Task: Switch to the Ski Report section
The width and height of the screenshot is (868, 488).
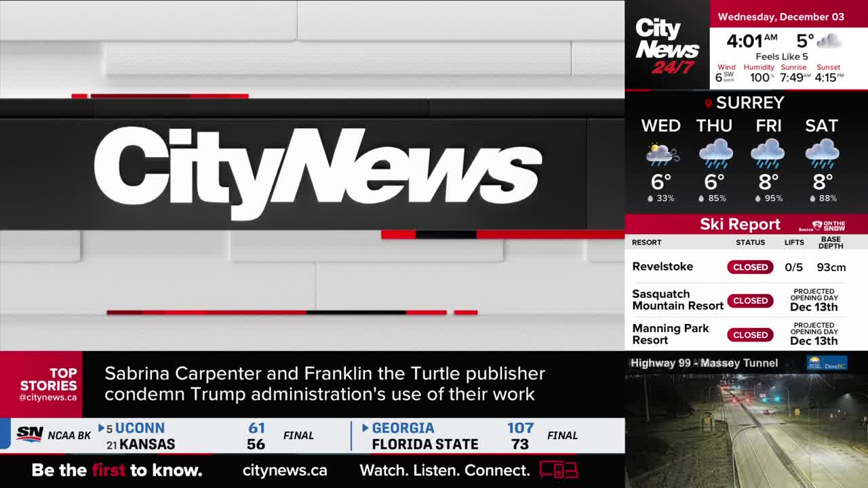Action: (x=740, y=224)
